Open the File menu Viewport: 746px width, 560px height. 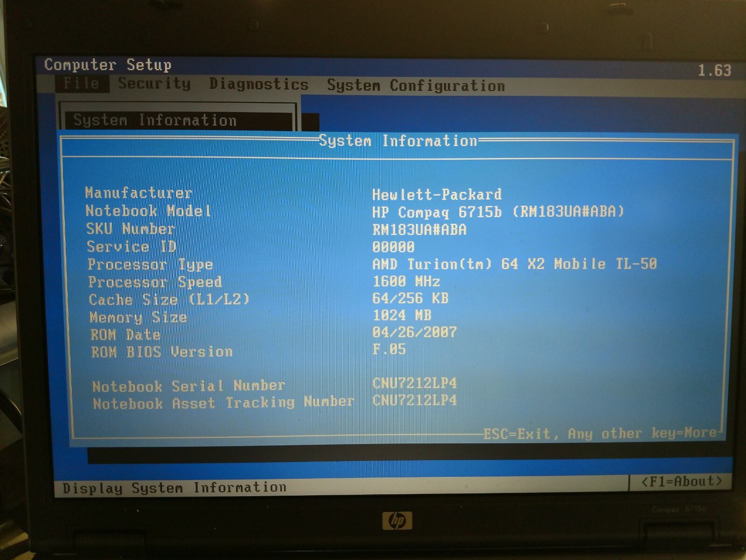click(82, 84)
